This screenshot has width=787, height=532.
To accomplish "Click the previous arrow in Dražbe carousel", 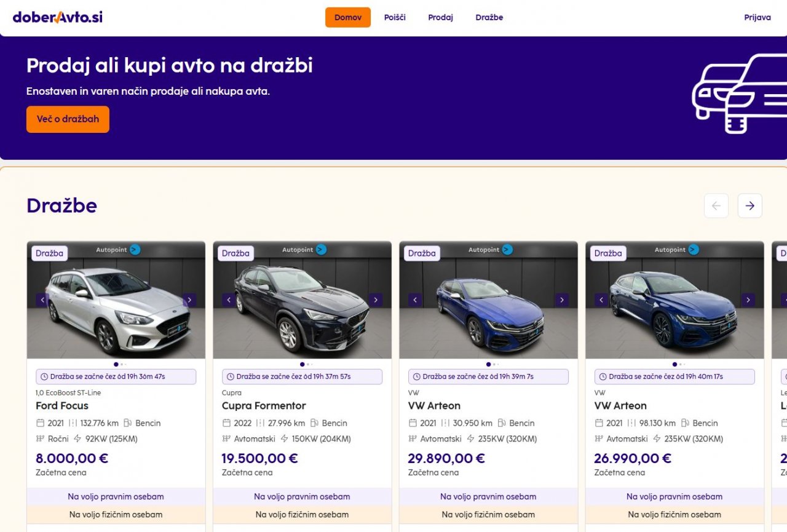I will pyautogui.click(x=716, y=206).
